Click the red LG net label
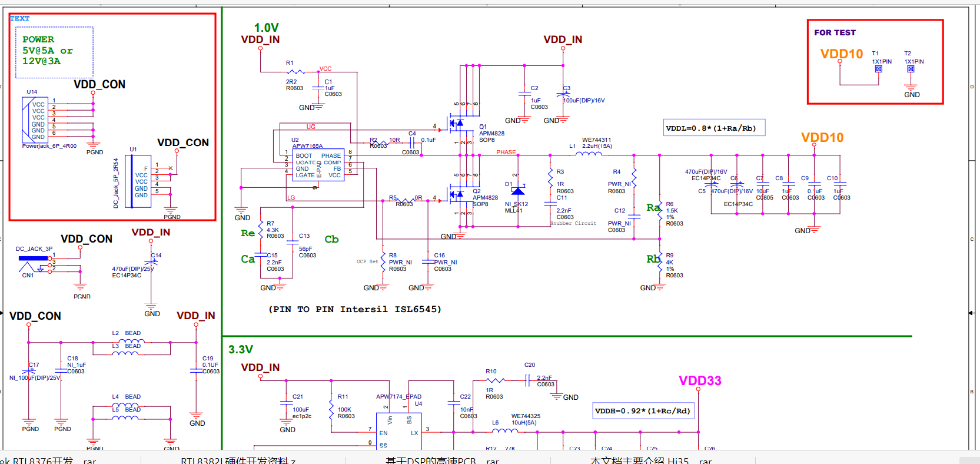 pyautogui.click(x=291, y=198)
